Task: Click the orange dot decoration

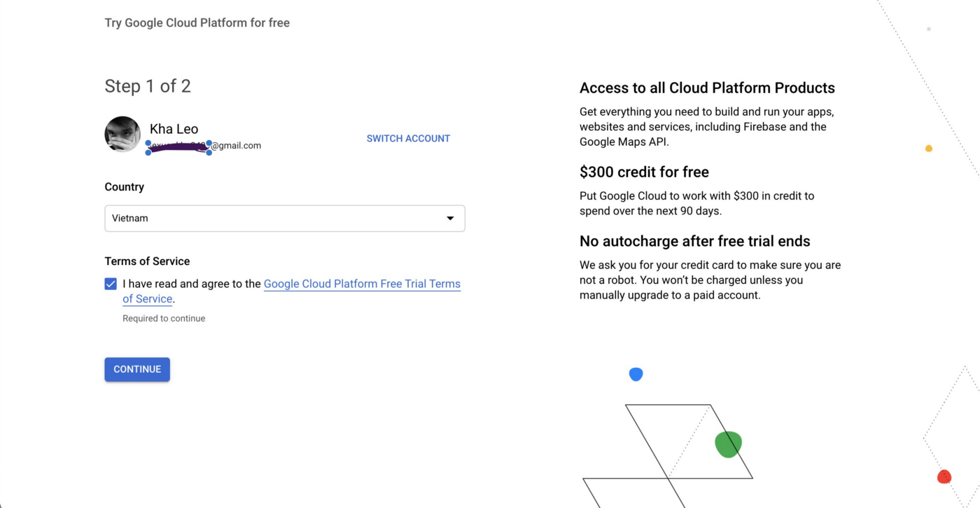Action: 929,149
